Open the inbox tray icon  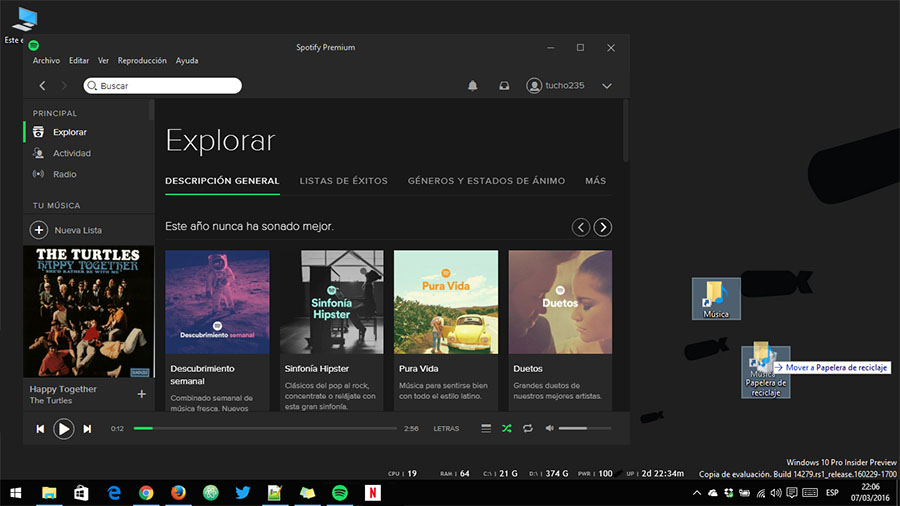pyautogui.click(x=504, y=85)
